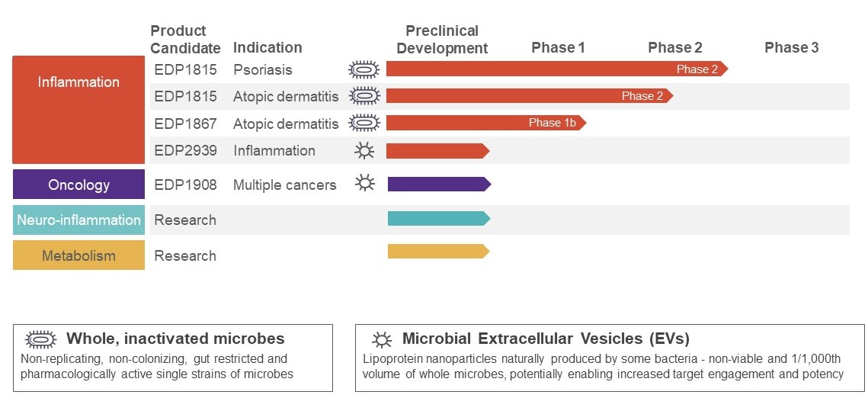The height and width of the screenshot is (398, 868).
Task: Click the purple EDP1908 preclinical progress arrow
Action: click(438, 184)
